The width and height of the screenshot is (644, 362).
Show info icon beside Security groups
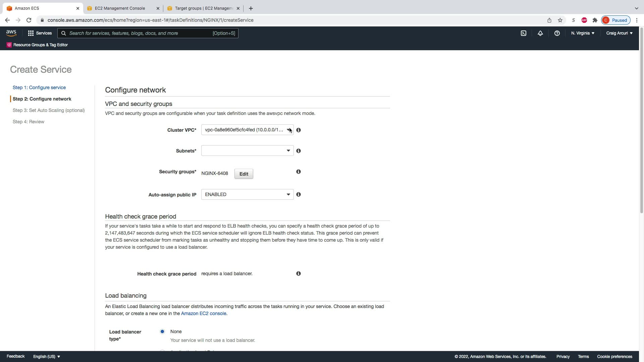(x=299, y=172)
